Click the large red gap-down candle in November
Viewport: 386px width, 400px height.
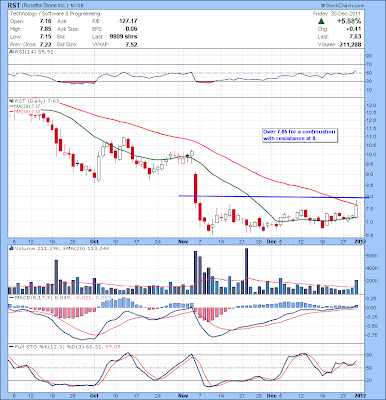click(196, 188)
